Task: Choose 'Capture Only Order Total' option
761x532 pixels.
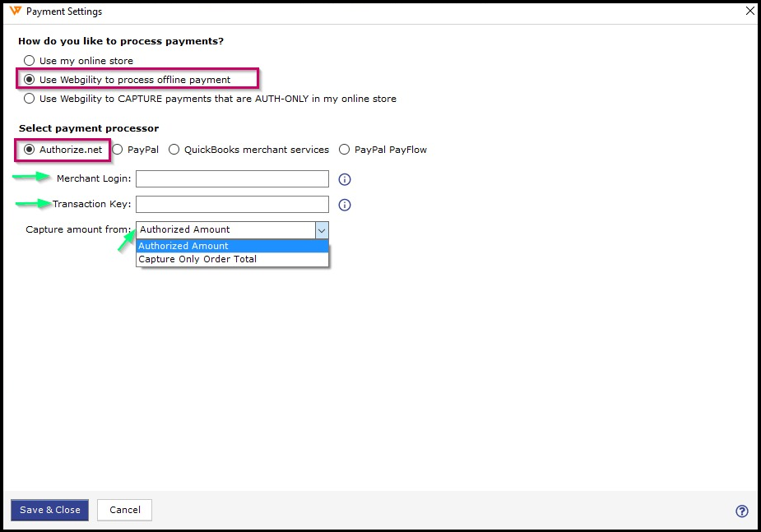Action: click(x=232, y=259)
